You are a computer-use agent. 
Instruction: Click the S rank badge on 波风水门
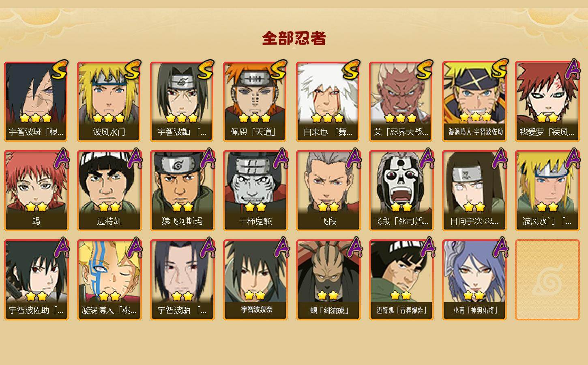[133, 70]
